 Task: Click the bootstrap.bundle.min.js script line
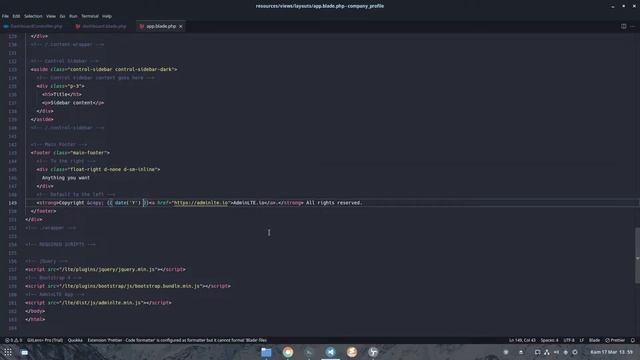128,286
